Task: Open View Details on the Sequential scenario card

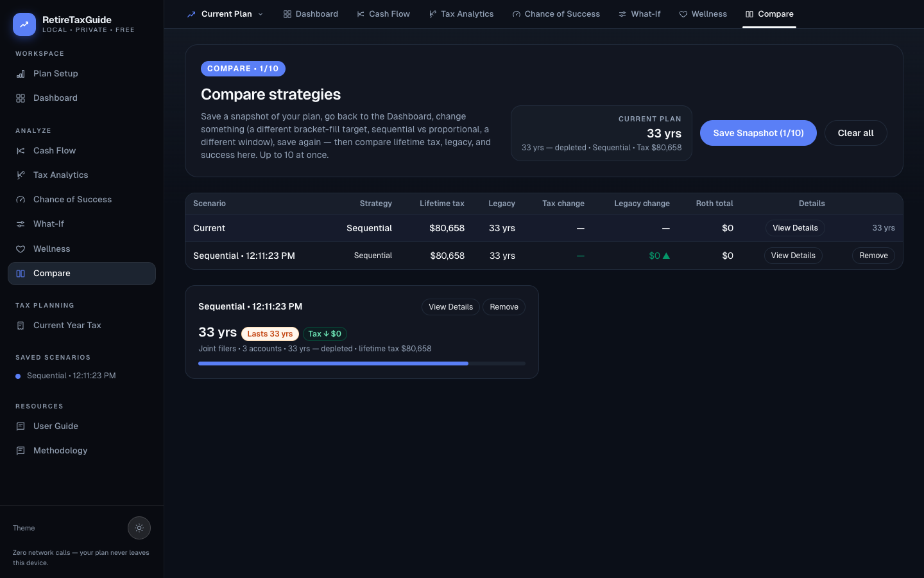Action: click(x=450, y=307)
